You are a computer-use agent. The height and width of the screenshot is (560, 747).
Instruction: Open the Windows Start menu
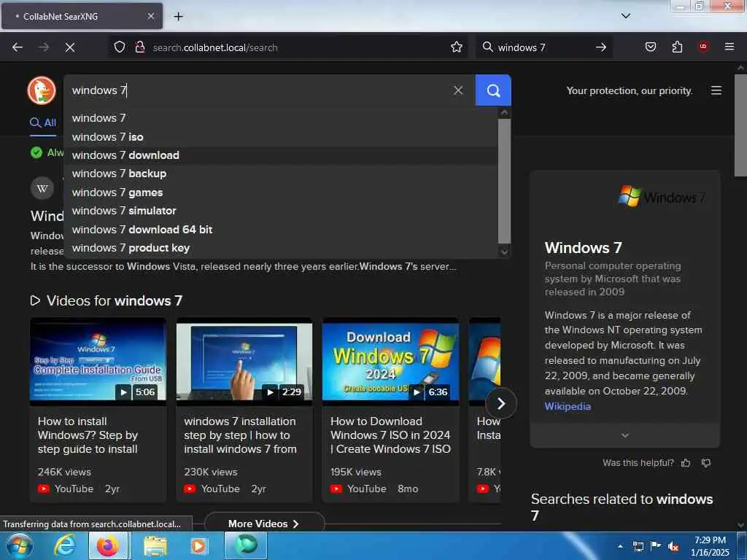19,545
